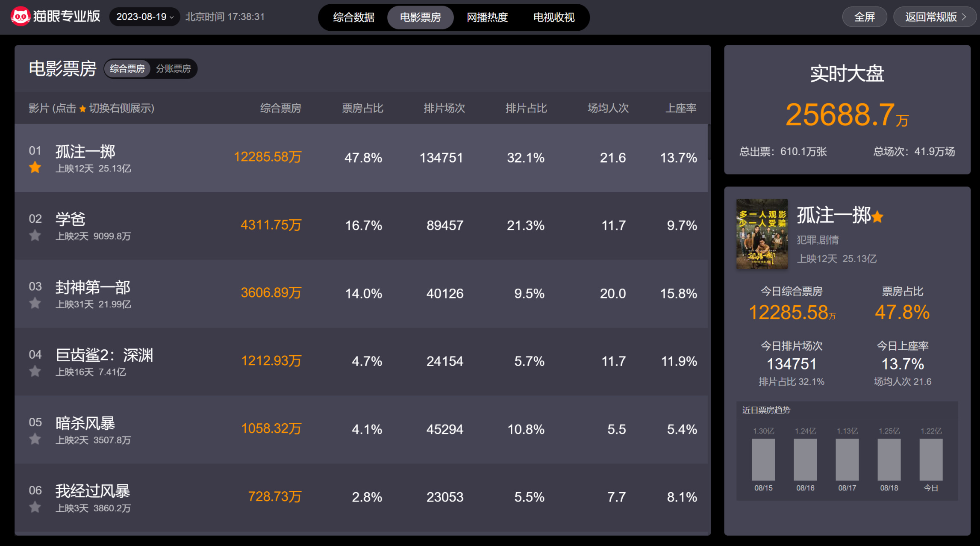Screen dimensions: 980x546
Task: Click the 返回常规版 chevron button
Action: coord(935,17)
